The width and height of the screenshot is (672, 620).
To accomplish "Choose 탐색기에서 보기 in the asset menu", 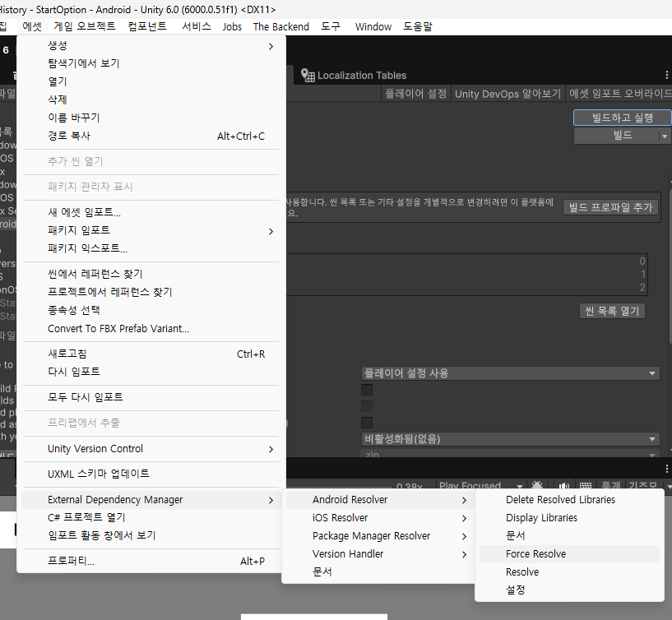I will 151,63.
